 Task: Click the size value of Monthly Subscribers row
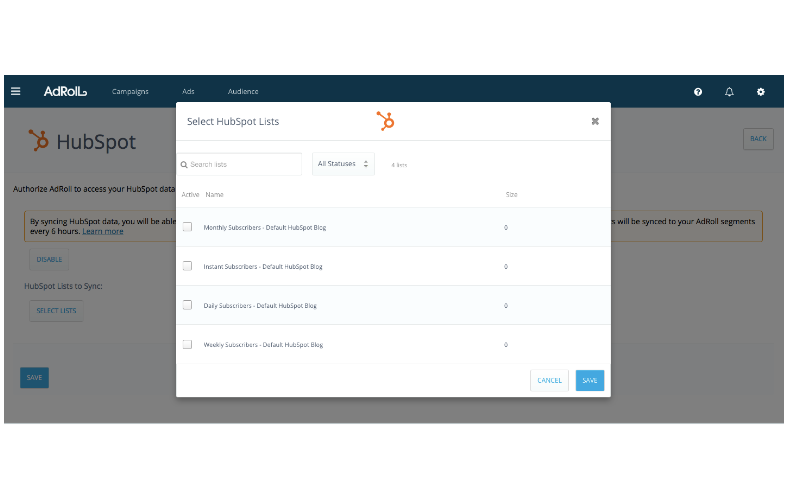click(x=506, y=227)
